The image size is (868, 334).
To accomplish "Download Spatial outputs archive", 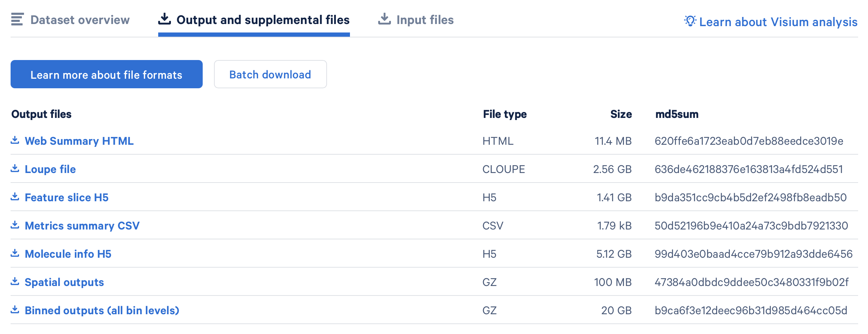I will click(64, 282).
